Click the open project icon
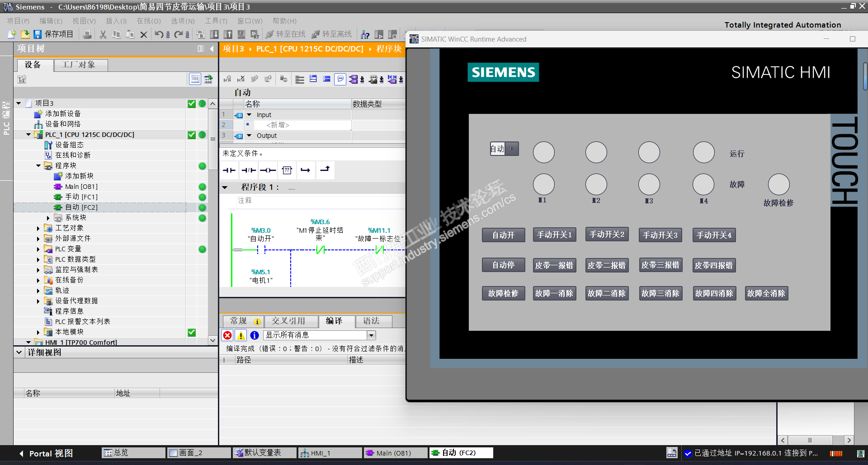Image resolution: width=868 pixels, height=465 pixels. click(x=25, y=34)
